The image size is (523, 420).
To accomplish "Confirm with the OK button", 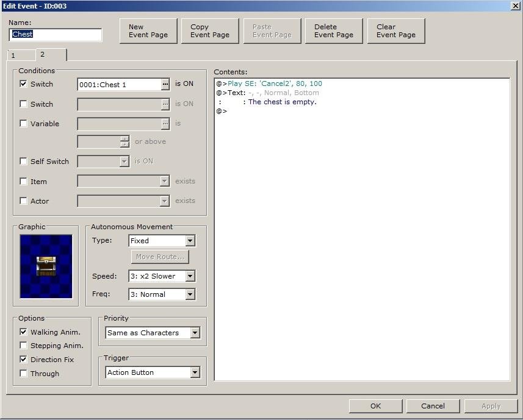I will (x=375, y=406).
